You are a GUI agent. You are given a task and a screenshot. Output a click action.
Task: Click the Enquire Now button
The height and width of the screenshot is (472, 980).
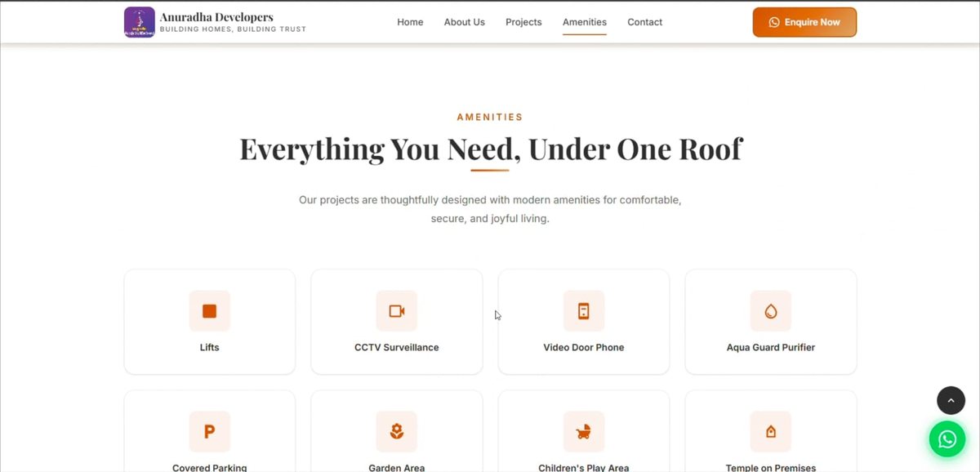pyautogui.click(x=804, y=22)
